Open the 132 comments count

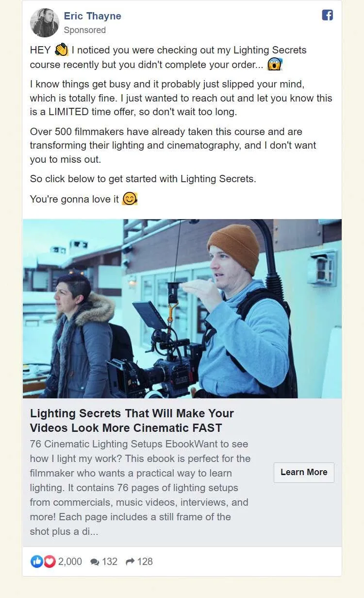coord(110,562)
